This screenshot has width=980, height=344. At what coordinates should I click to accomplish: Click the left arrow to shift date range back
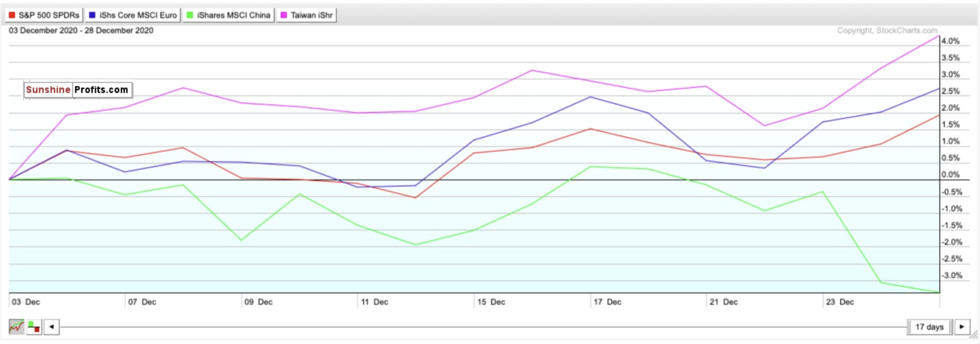point(51,327)
